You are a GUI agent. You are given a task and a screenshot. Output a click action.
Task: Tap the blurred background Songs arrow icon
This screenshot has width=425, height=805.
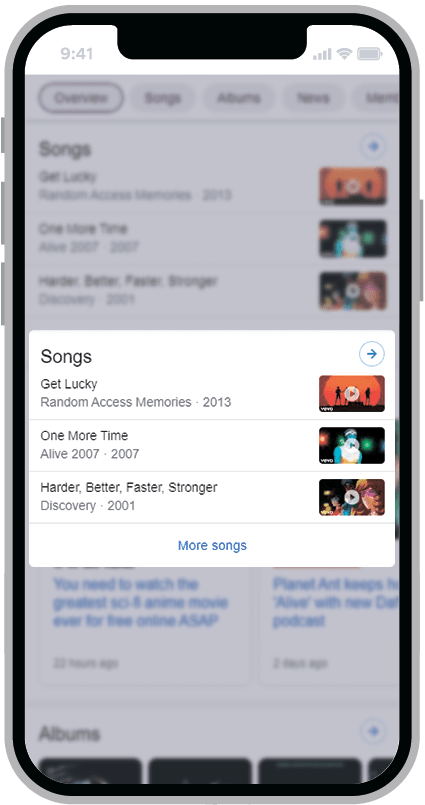coord(373,147)
